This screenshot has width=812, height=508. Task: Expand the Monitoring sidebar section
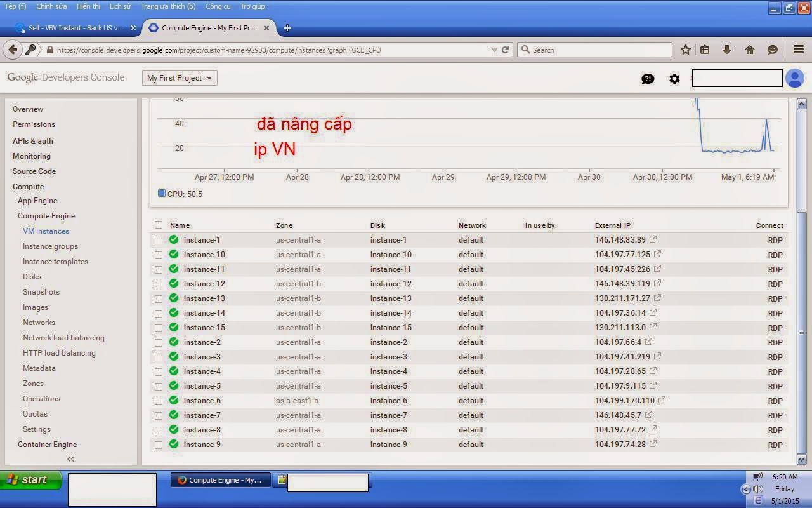pos(31,156)
